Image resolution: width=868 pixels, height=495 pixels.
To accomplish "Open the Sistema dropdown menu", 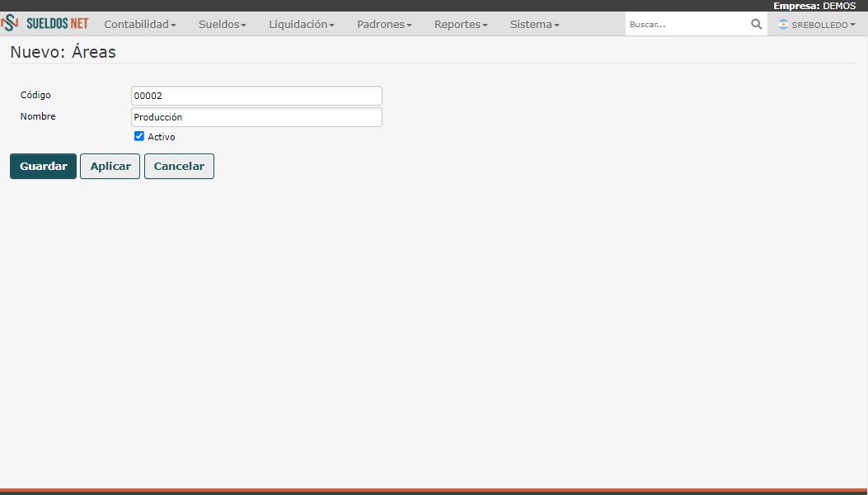I will tap(535, 25).
